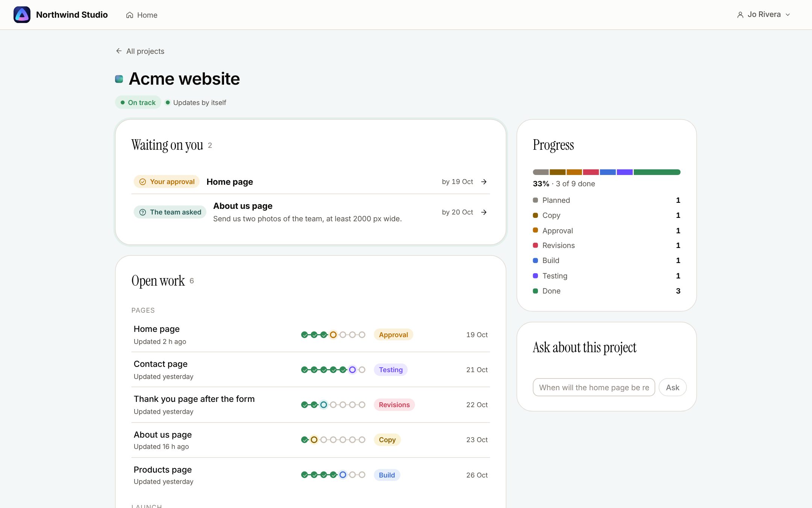Click the 33% 3 of 9 done summary
Image resolution: width=812 pixels, height=508 pixels.
[564, 184]
